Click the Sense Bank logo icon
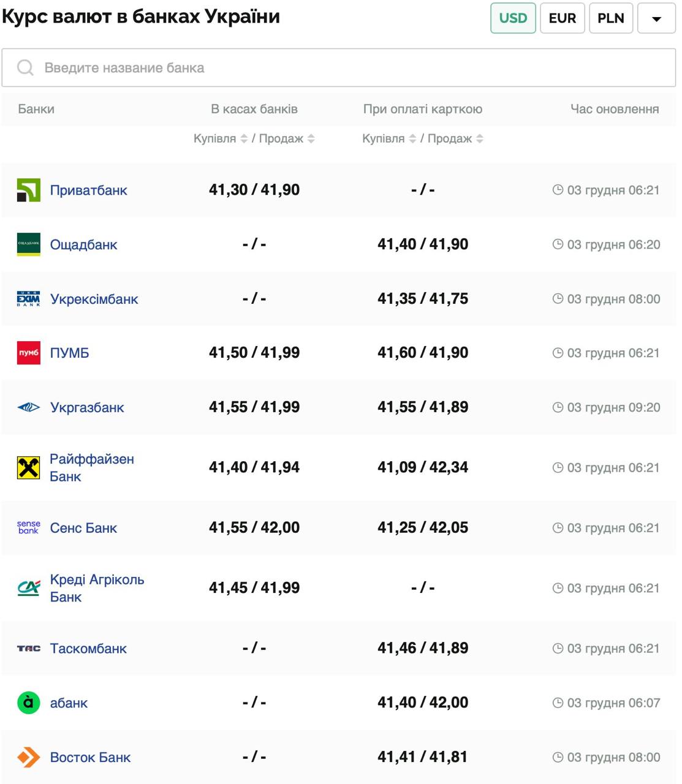The height and width of the screenshot is (784, 682). coord(29,528)
